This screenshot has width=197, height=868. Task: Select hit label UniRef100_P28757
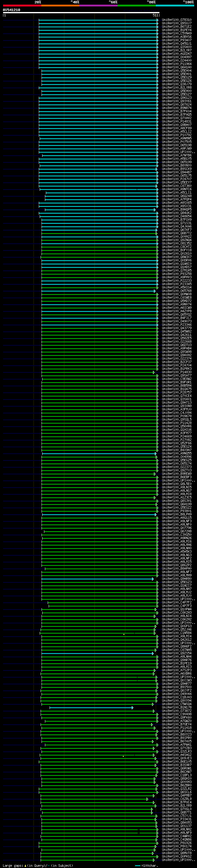tap(177, 392)
